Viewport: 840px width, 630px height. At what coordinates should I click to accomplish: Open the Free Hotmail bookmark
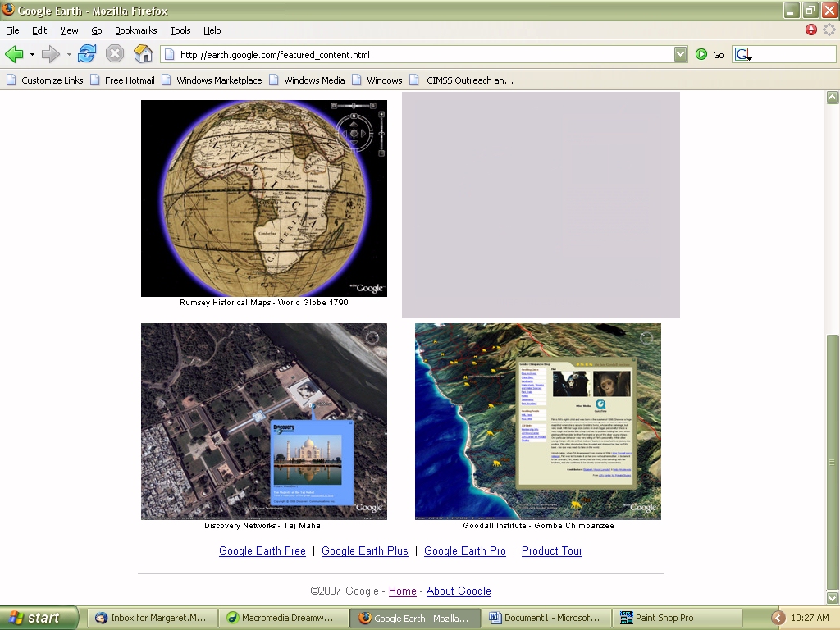point(123,80)
